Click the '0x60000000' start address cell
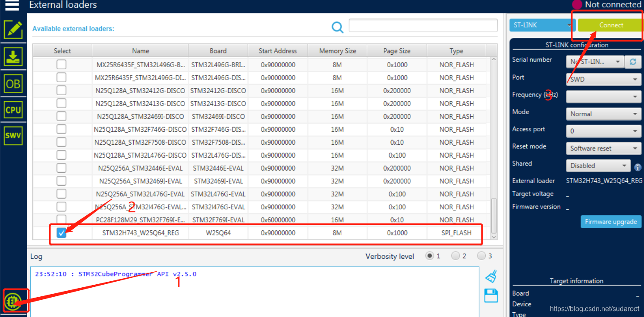Screen dimensions: 644x317 click(278, 220)
